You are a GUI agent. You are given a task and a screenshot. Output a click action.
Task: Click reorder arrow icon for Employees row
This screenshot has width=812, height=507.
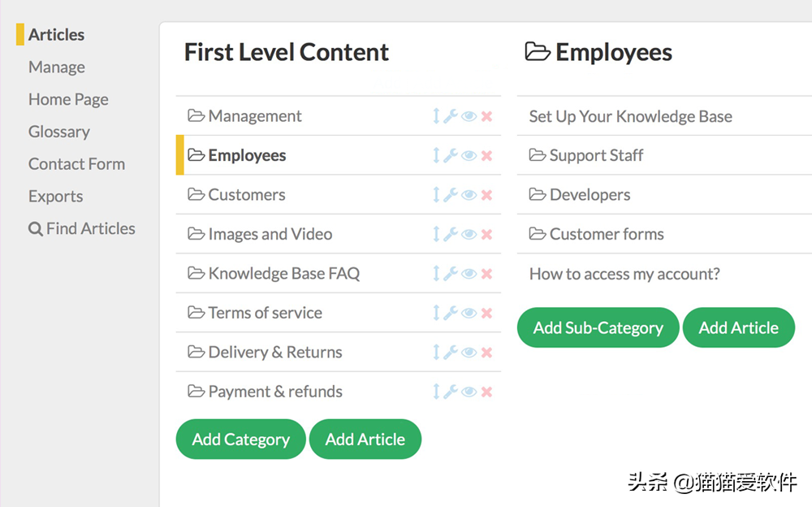(436, 155)
